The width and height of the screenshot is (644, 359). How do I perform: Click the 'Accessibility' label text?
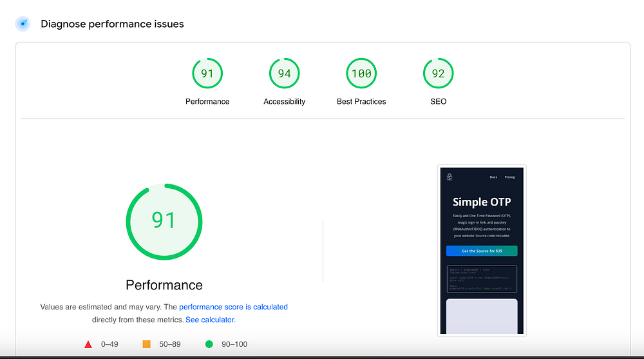click(x=284, y=102)
